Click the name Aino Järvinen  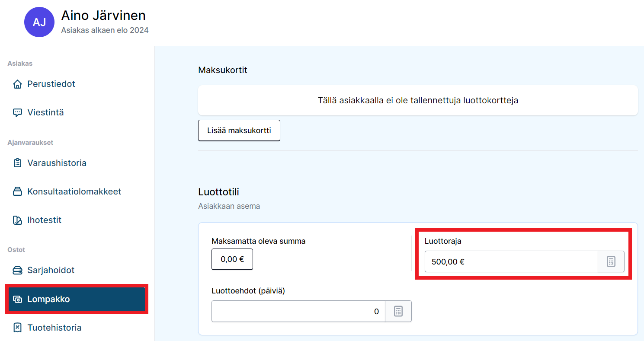(x=103, y=16)
